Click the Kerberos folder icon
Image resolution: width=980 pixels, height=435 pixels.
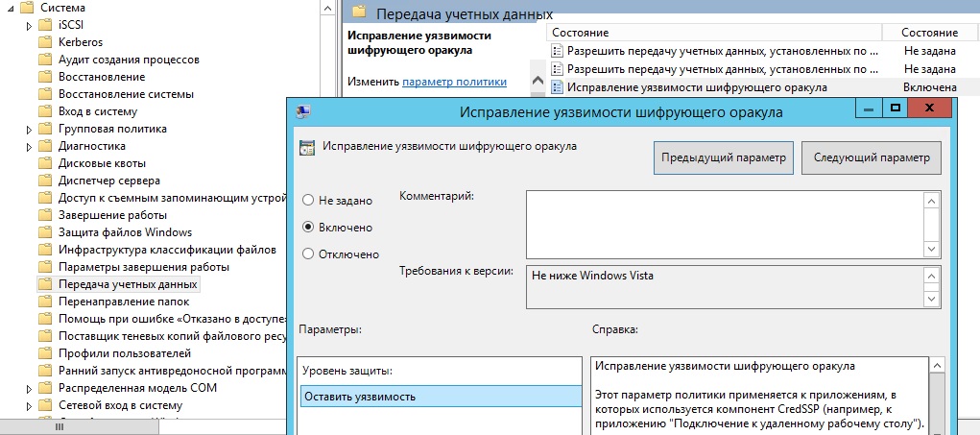44,42
